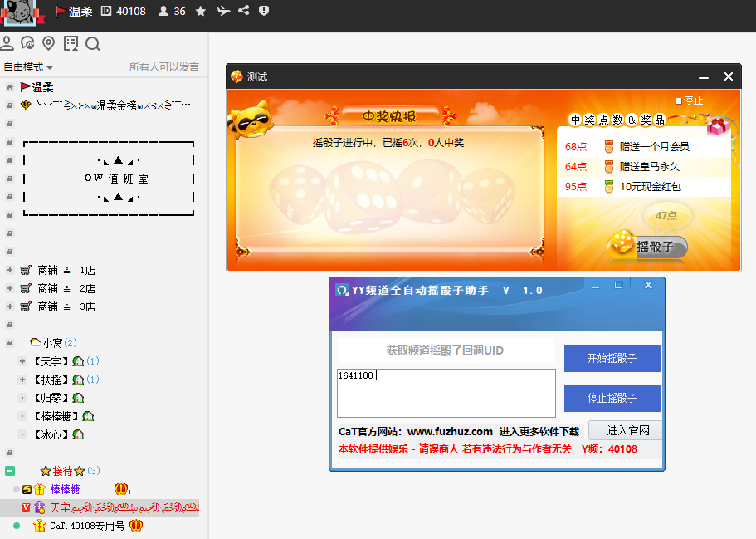Click the raccoon mascot in dice window
756x539 pixels.
click(250, 119)
